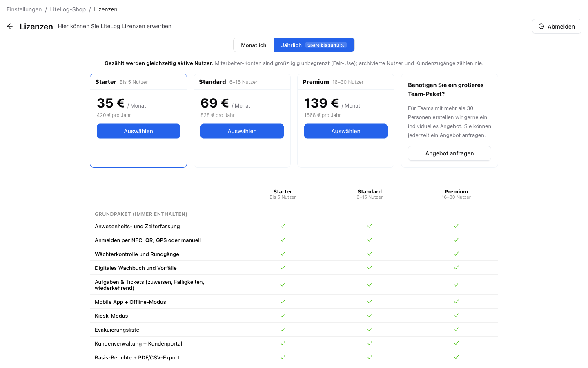588x368 pixels.
Task: Click the logout icon in Abmelden button
Action: (x=541, y=26)
